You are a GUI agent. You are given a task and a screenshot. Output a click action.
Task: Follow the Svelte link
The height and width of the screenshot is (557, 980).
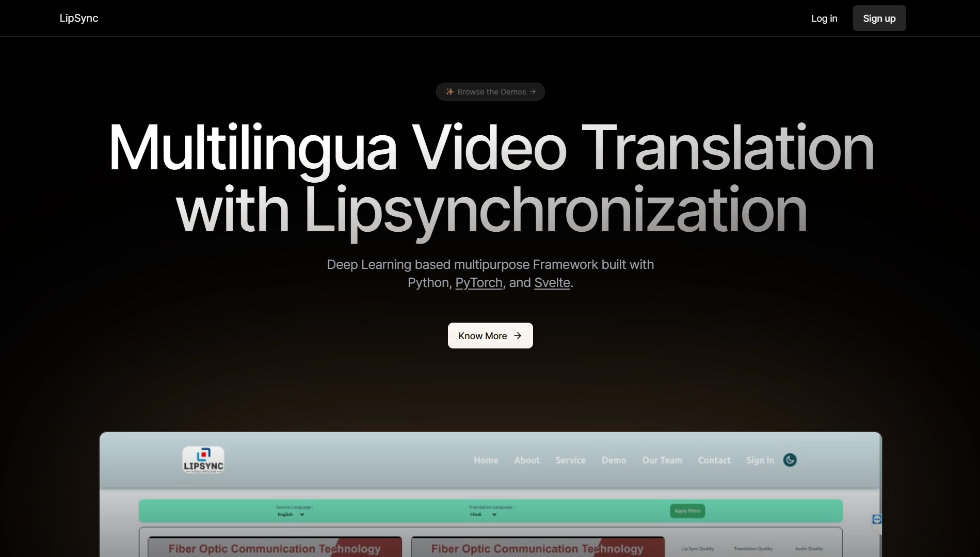point(552,283)
